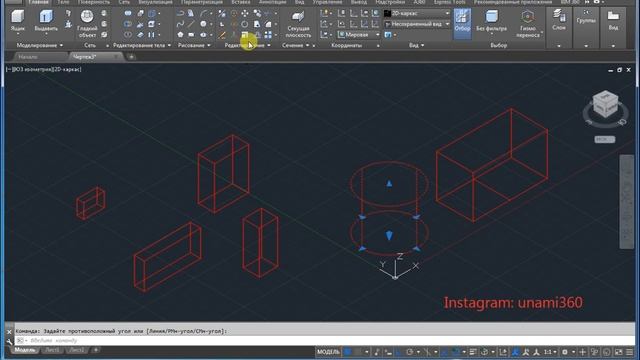Viewport: 640px width, 360px height.
Task: Add a new drawing tab with plus
Action: click(131, 57)
